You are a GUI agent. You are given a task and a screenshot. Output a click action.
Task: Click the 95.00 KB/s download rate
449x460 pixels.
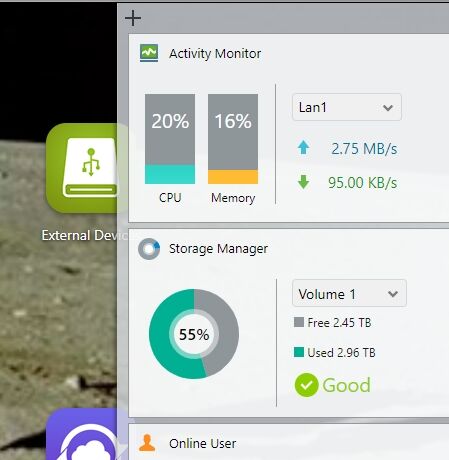pyautogui.click(x=362, y=183)
